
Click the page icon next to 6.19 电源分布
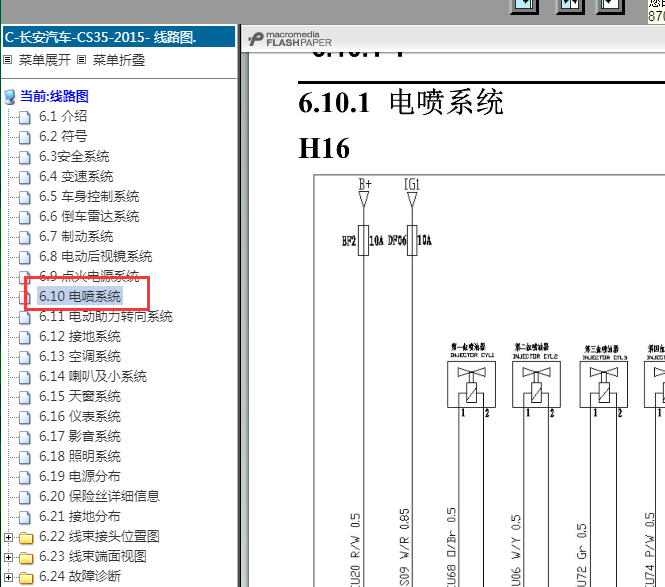[25, 477]
